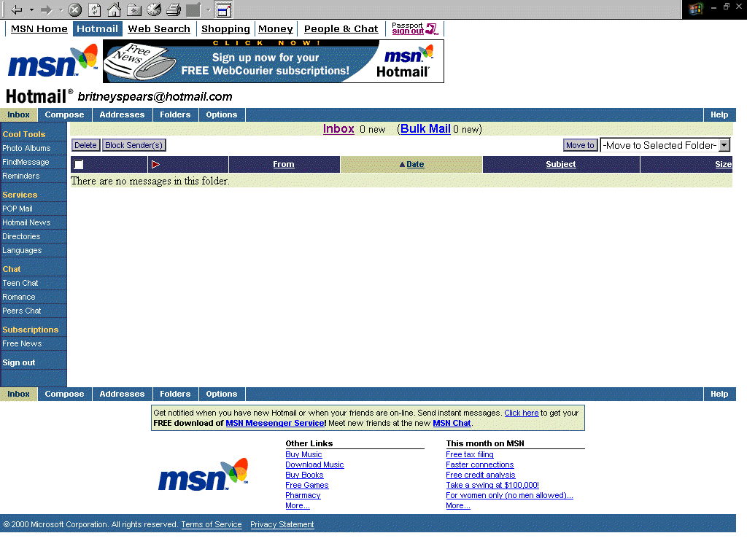The width and height of the screenshot is (747, 560).
Task: Click the Print icon in toolbar
Action: tap(174, 9)
